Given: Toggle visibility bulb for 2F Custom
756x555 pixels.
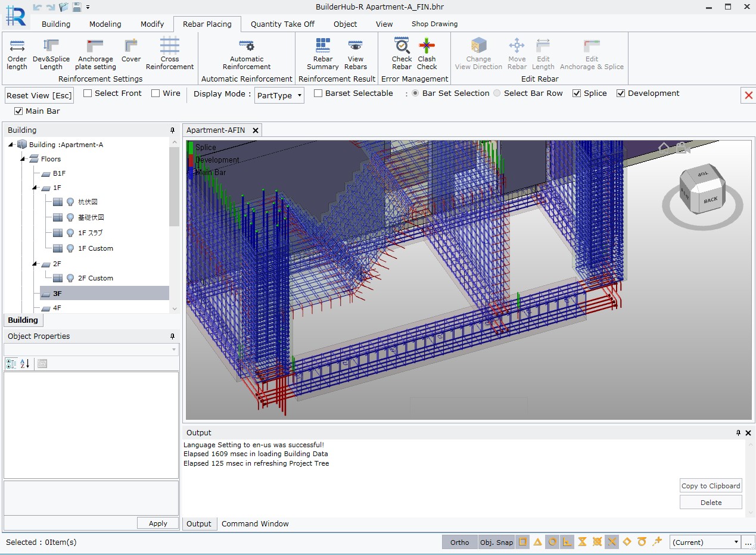Looking at the screenshot, I should pos(70,278).
